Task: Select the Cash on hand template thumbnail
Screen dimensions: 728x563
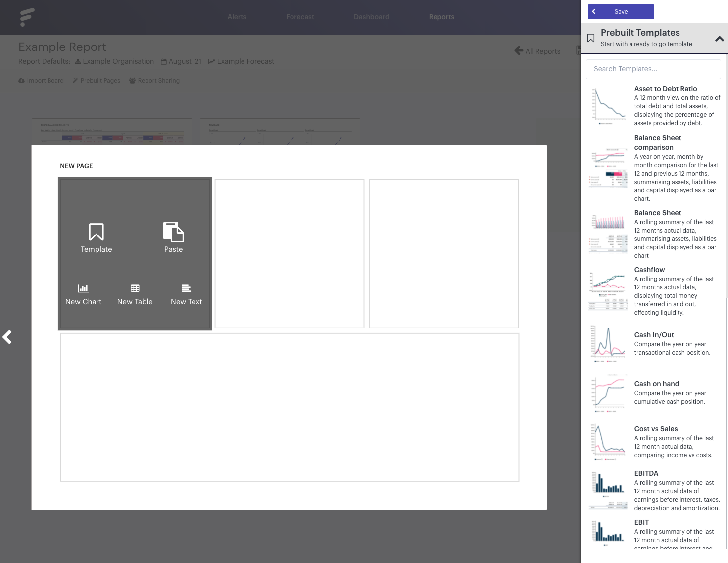Action: click(609, 393)
